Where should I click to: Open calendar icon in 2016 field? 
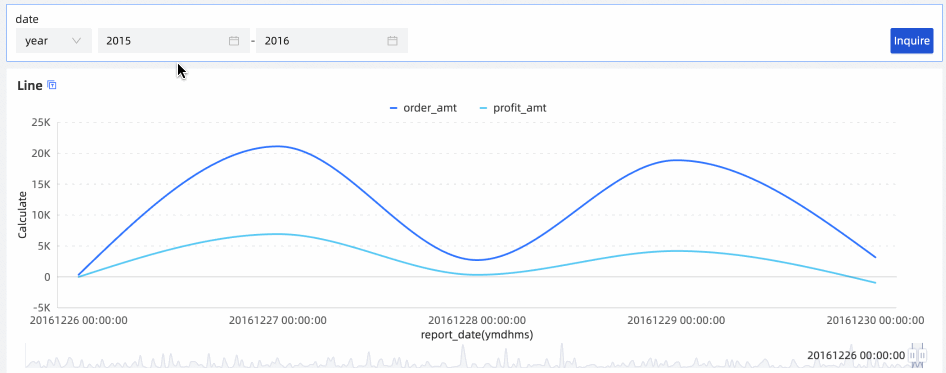coord(392,41)
